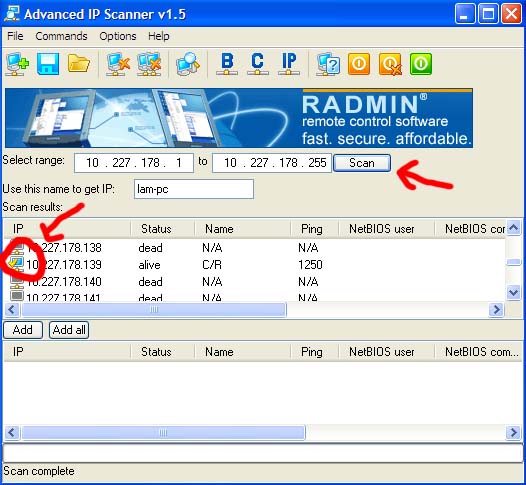Click lower list Status column header
This screenshot has height=485, width=526.
(163, 352)
